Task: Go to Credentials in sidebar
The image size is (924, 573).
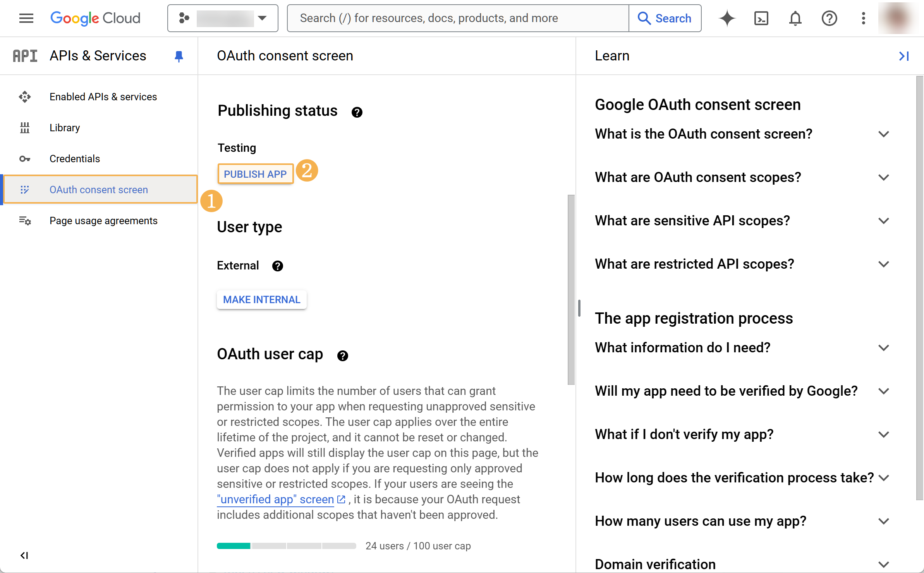Action: [74, 159]
